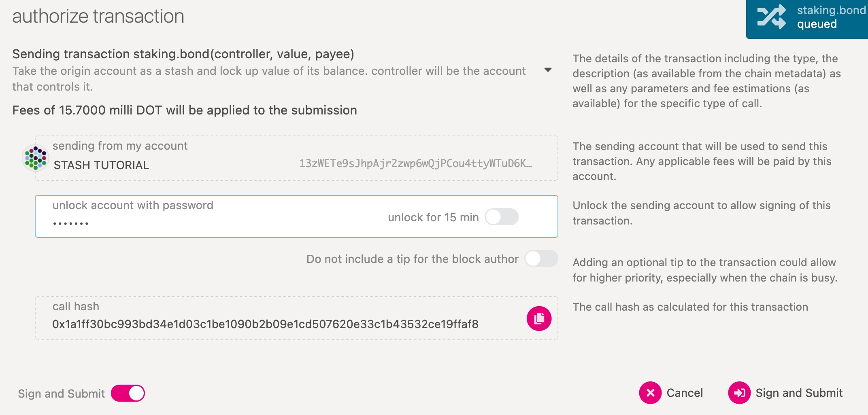Click the STASH TUTORIAL account identicon

(x=36, y=158)
